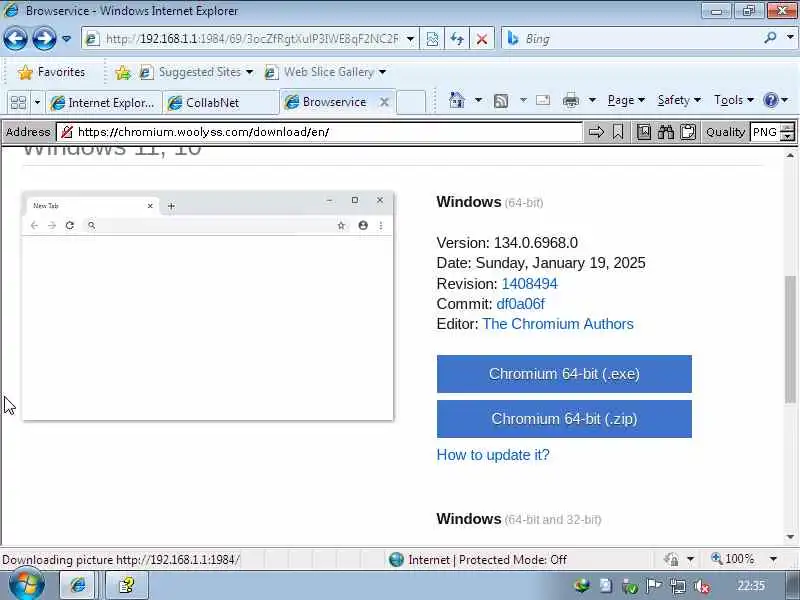Open The Chromium Authors link
The image size is (800, 600).
(x=558, y=324)
